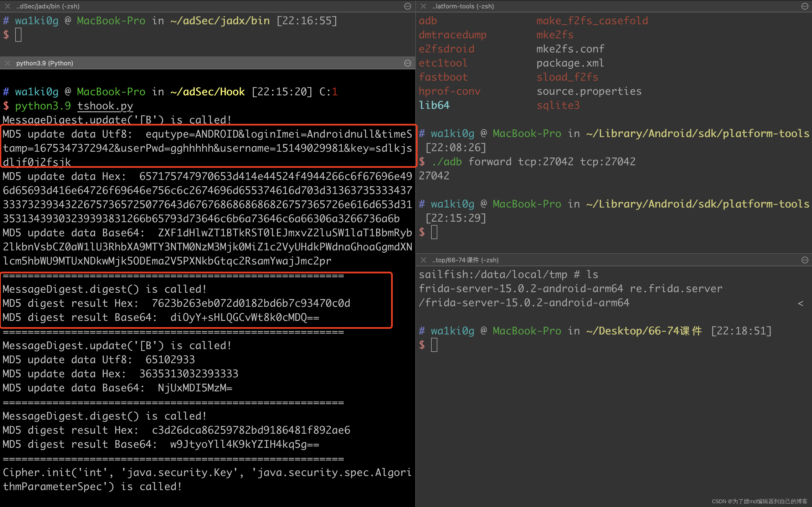Viewport: 812px width, 507px height.
Task: Click MD5 update data Utf8 65102933
Action: pos(98,360)
